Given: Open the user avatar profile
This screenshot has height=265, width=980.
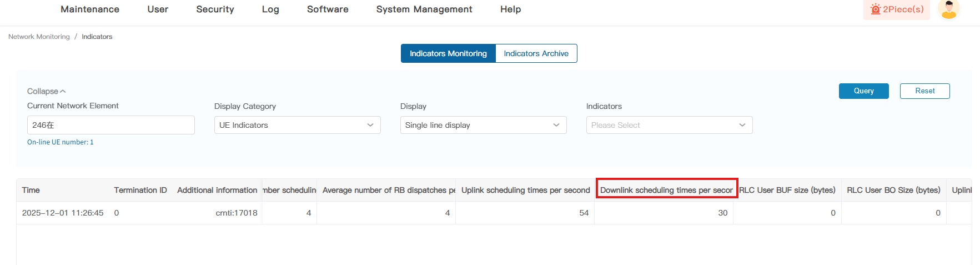Looking at the screenshot, I should click(x=948, y=9).
